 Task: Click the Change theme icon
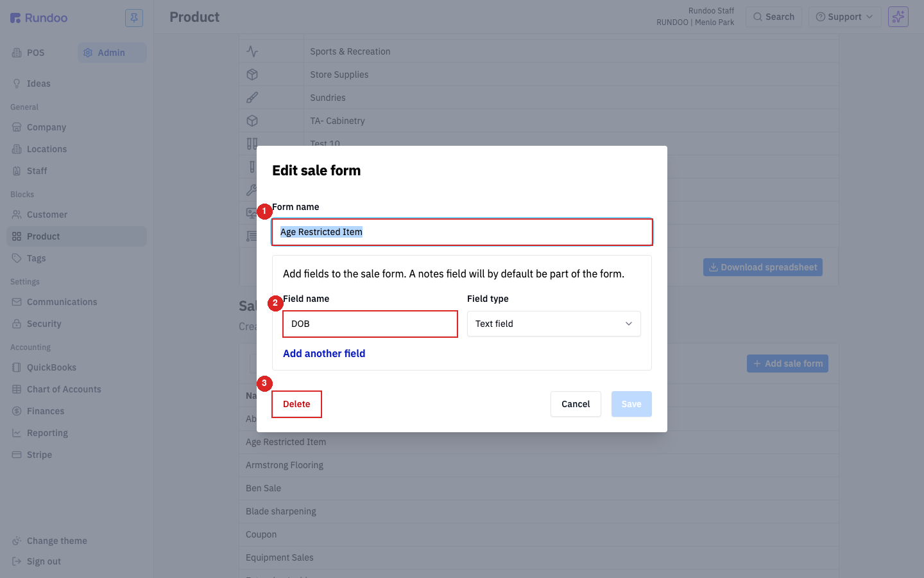pos(17,541)
